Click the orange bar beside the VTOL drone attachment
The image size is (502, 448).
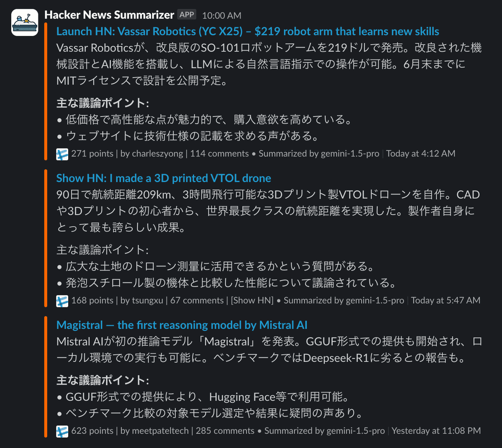pos(46,238)
